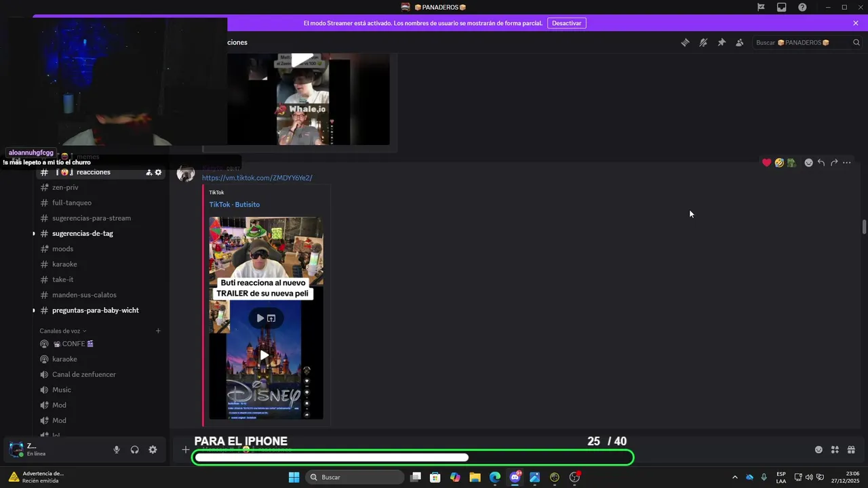Click the Windows taskbar Buscar search box
Viewport: 868px width, 488px height.
point(355,477)
